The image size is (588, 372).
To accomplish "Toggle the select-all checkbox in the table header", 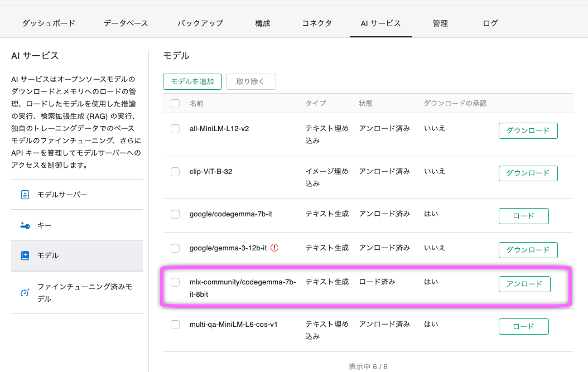I will [x=175, y=104].
